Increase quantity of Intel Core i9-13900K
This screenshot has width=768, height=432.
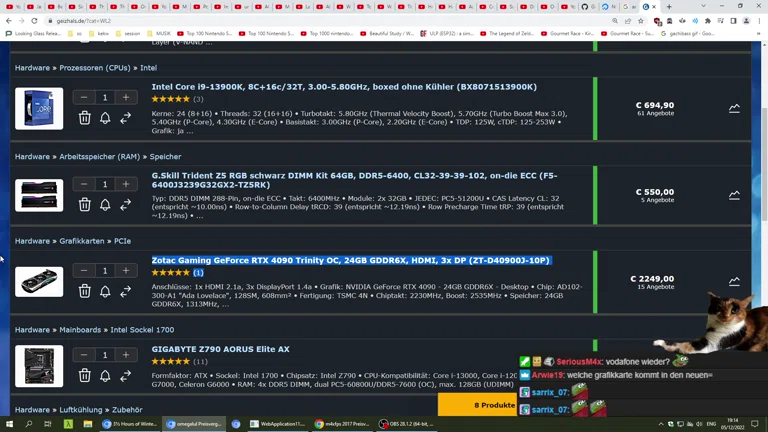coord(126,98)
